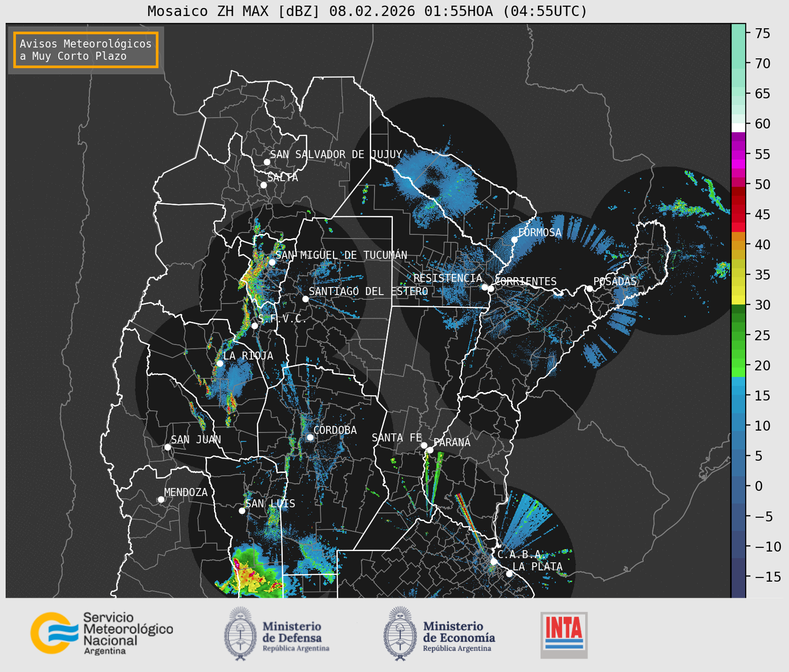Click the 75 label on the color scale

point(763,33)
